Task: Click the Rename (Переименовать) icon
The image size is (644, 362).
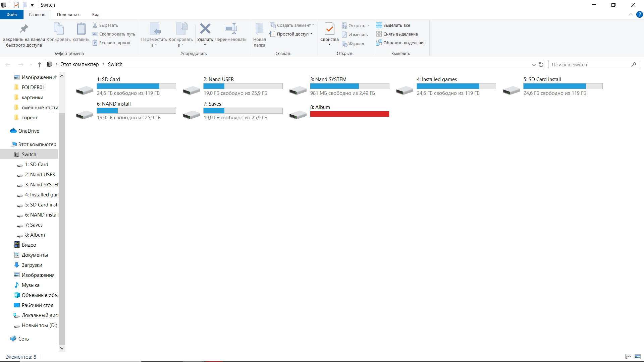Action: coord(231,28)
